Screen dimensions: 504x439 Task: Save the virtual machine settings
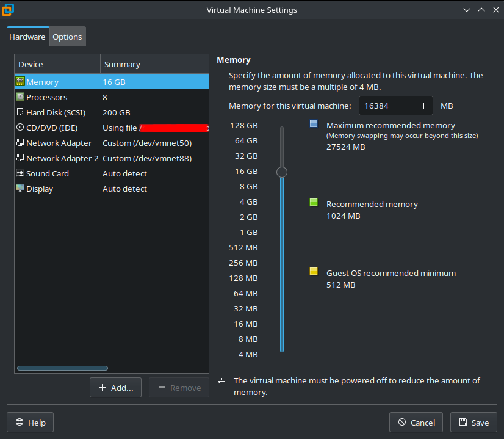tap(473, 422)
